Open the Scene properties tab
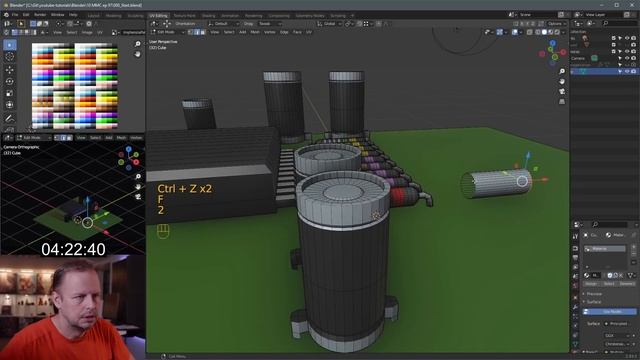640x360 pixels. [x=575, y=276]
